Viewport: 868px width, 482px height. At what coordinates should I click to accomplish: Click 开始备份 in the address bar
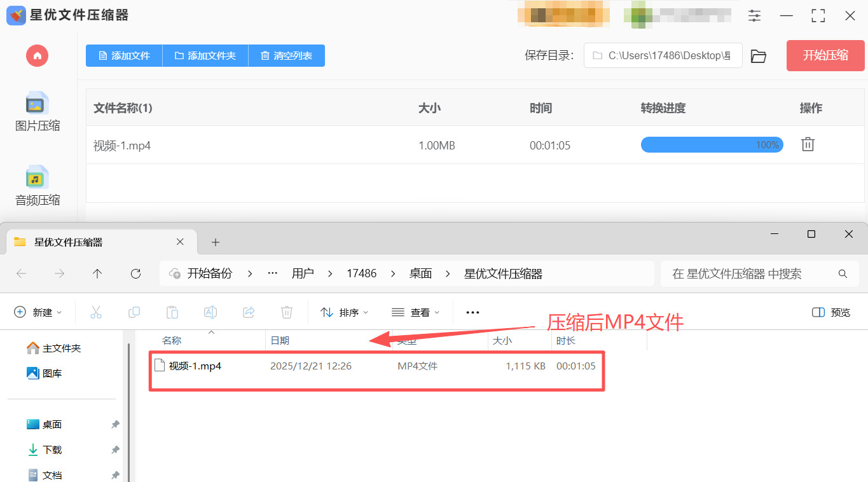(210, 273)
